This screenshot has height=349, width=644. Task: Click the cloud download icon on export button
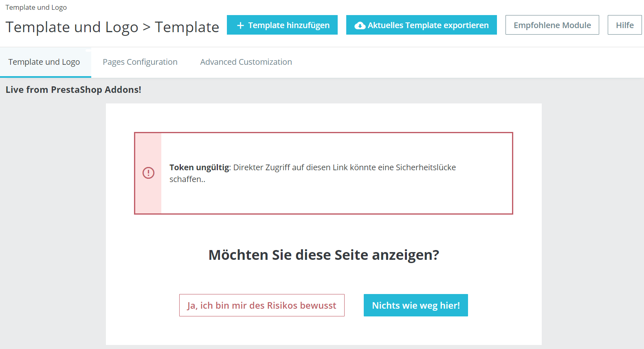pos(360,26)
